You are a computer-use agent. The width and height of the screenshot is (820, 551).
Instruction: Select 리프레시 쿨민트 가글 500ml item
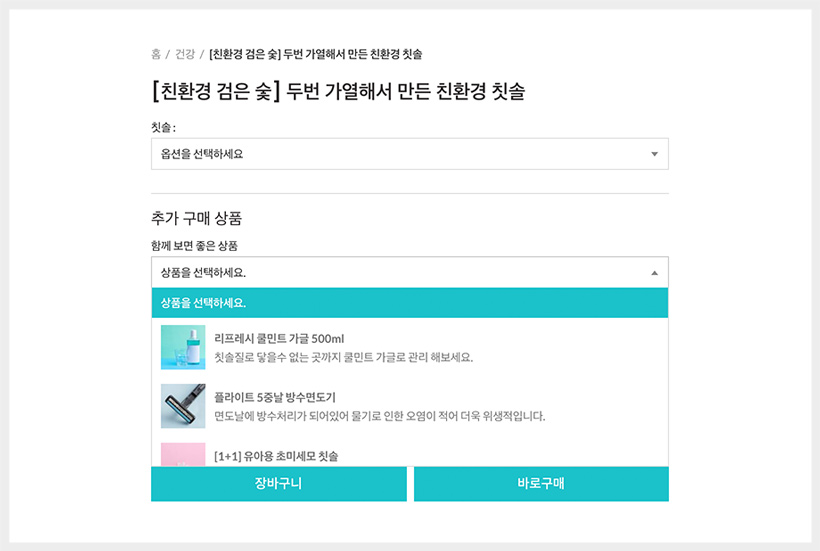pos(409,347)
